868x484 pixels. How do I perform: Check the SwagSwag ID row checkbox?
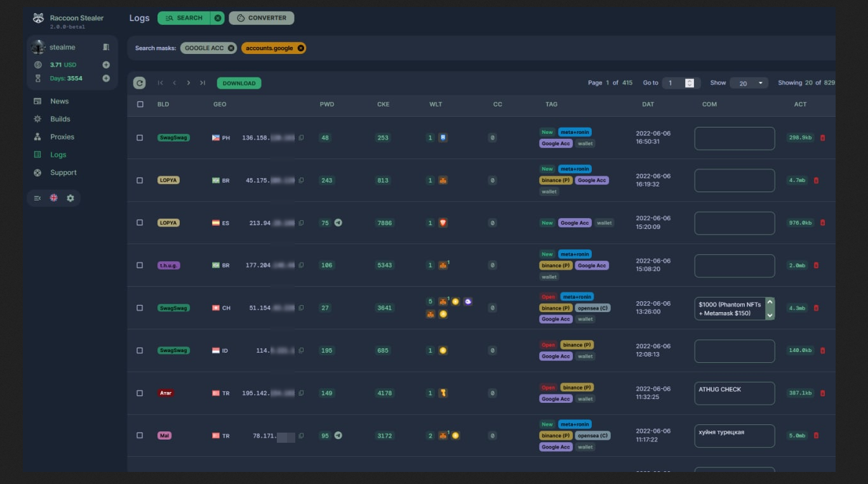pos(140,351)
